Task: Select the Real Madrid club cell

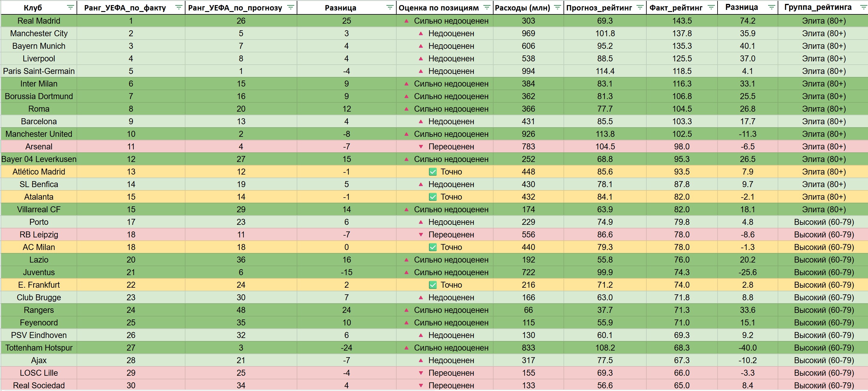Action: pos(39,21)
